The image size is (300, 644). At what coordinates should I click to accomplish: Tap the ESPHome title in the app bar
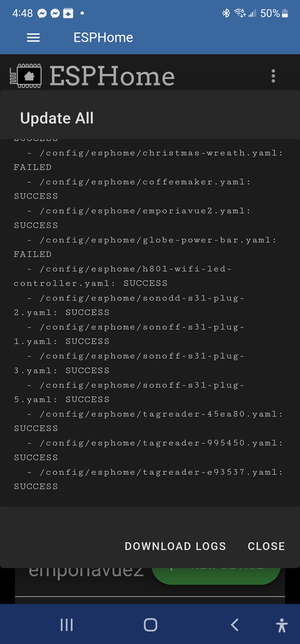click(103, 37)
